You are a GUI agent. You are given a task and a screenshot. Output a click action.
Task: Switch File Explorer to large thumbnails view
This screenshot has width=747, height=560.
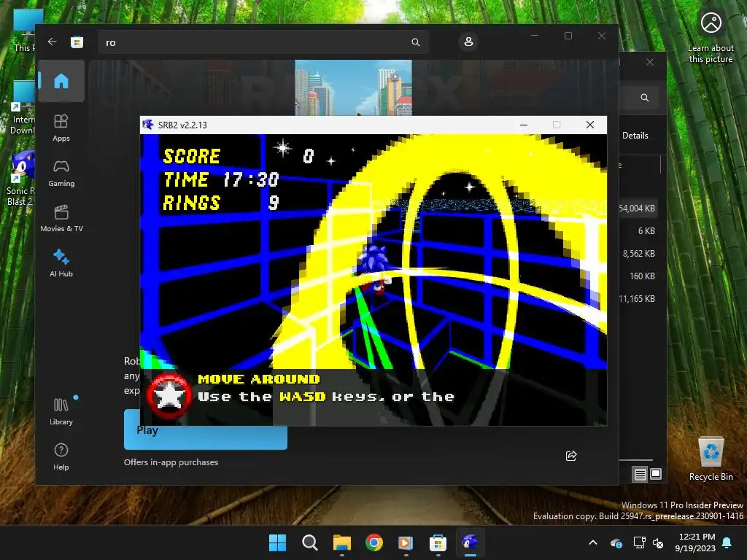(x=656, y=474)
